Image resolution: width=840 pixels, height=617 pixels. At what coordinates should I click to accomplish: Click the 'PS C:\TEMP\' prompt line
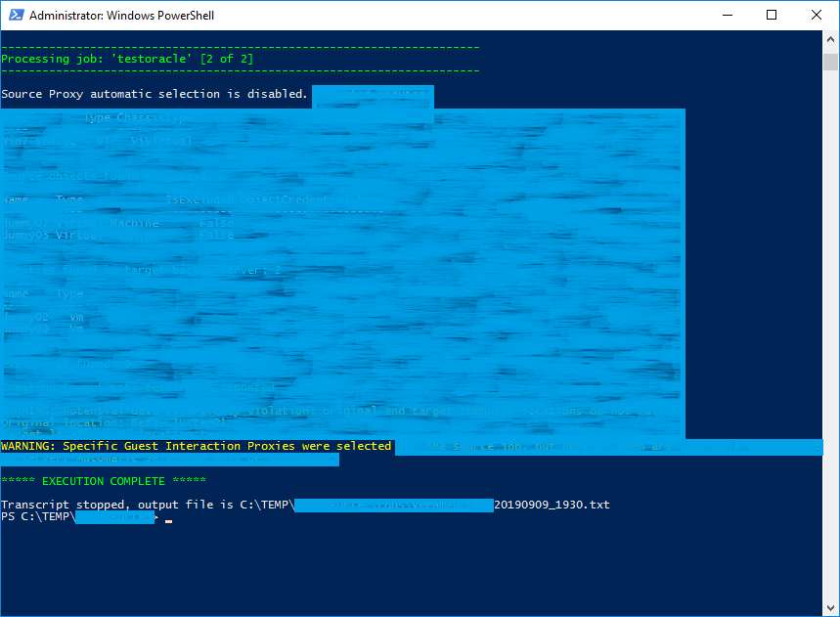click(38, 517)
